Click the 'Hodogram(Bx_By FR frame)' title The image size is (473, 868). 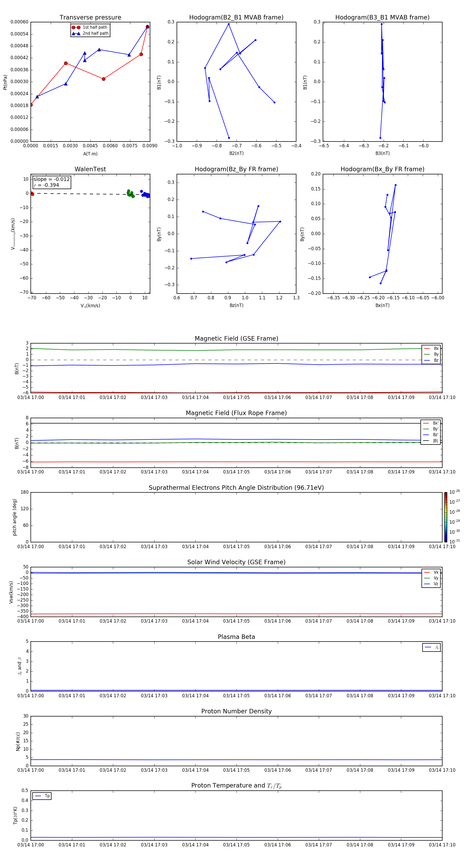pos(382,169)
